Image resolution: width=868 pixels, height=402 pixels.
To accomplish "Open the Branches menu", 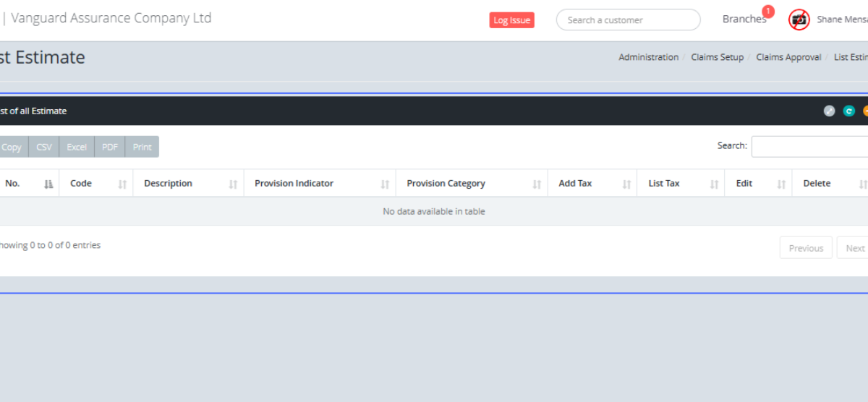I will [x=744, y=20].
